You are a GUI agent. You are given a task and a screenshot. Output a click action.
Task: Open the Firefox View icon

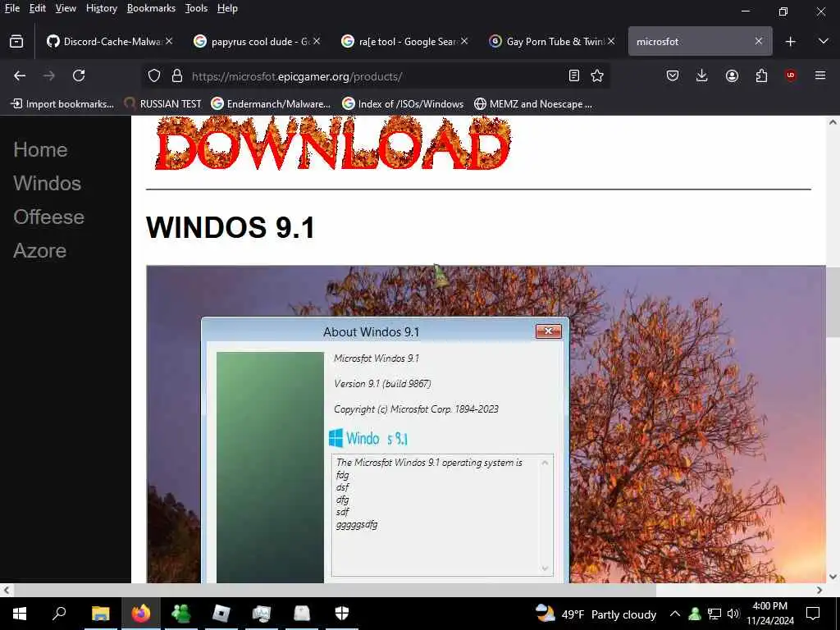click(x=16, y=41)
